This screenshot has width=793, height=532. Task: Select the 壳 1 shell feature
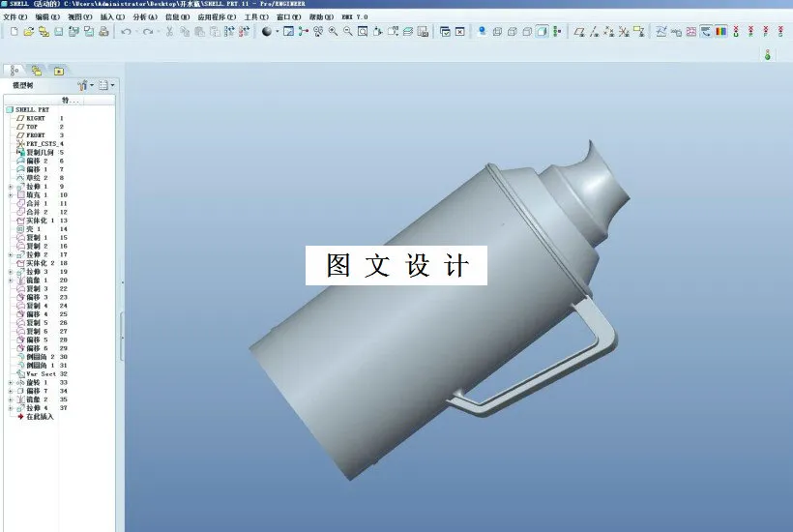pyautogui.click(x=29, y=229)
